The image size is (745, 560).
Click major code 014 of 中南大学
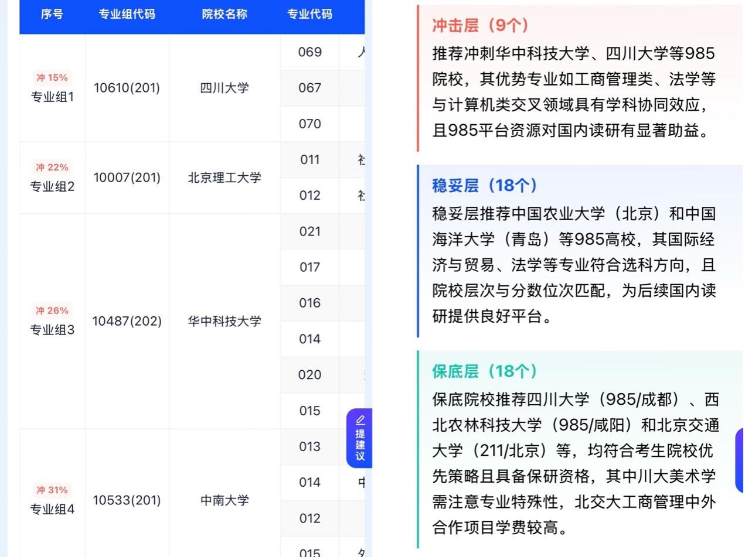pyautogui.click(x=309, y=482)
